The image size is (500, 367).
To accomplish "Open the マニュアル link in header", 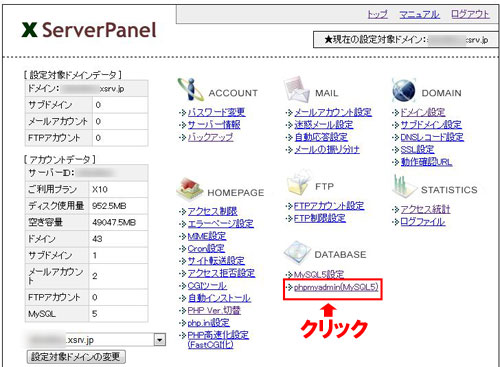I will pyautogui.click(x=419, y=14).
